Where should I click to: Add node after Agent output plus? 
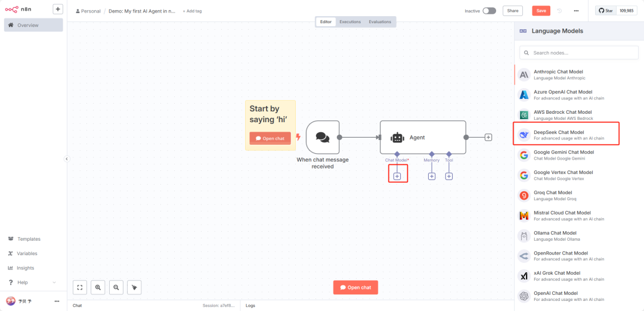(x=488, y=138)
